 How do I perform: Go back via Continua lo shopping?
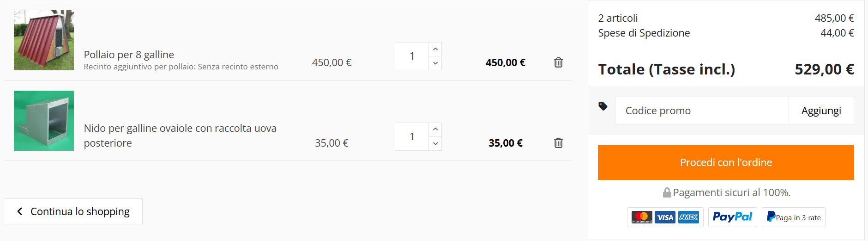[x=73, y=211]
